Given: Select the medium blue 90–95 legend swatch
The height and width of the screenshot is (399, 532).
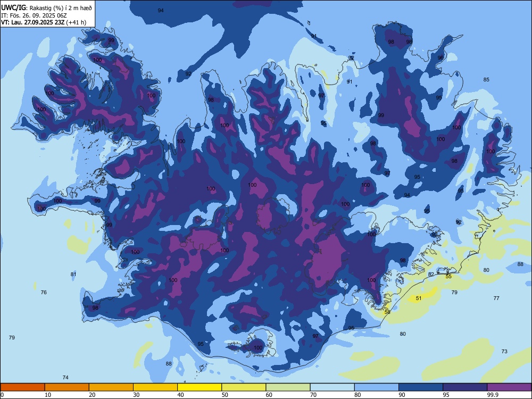Looking at the screenshot, I should 421,387.
